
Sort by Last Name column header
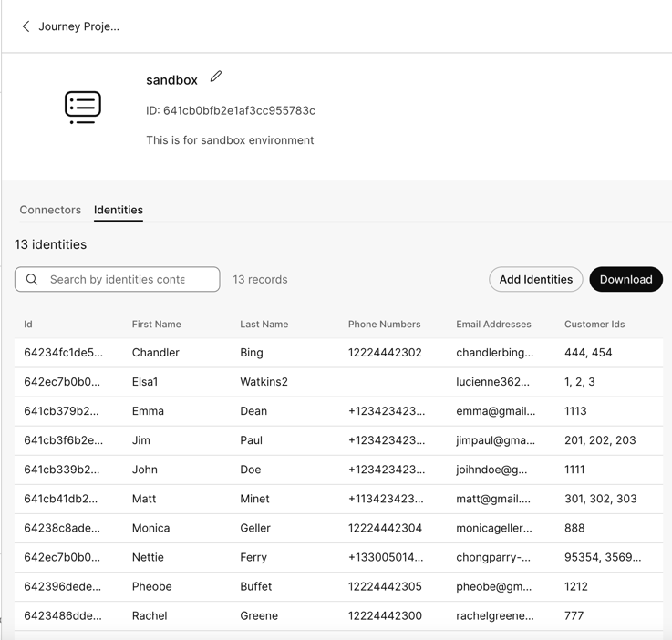coord(264,325)
